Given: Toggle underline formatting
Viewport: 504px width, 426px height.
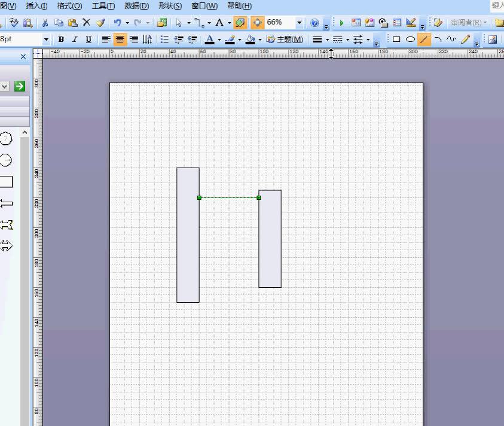Looking at the screenshot, I should (x=88, y=39).
